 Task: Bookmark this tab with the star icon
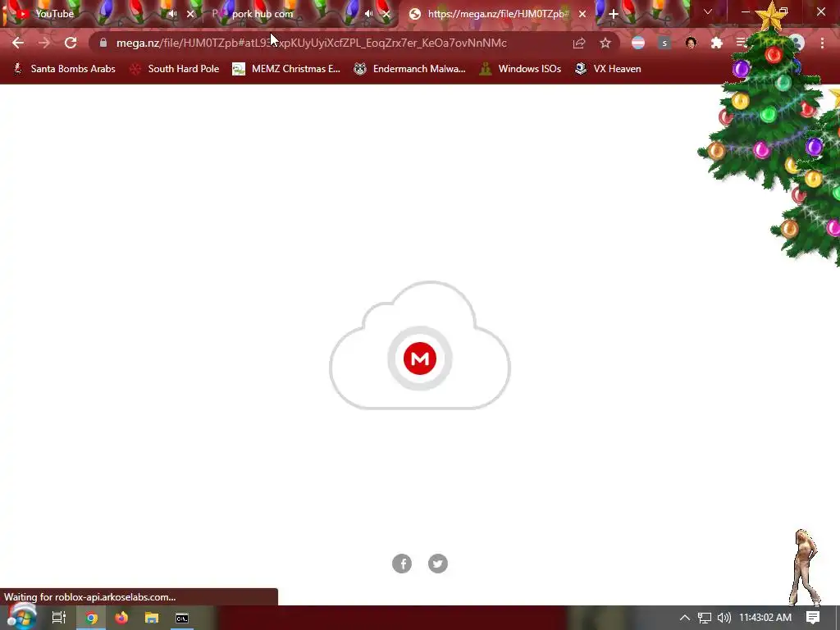pyautogui.click(x=605, y=43)
